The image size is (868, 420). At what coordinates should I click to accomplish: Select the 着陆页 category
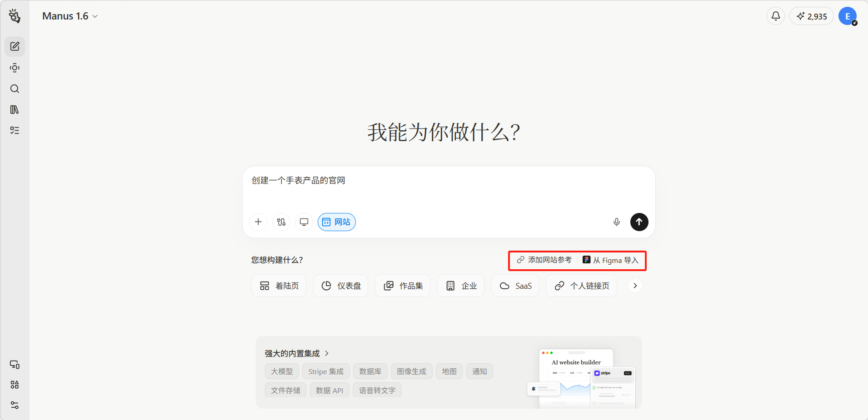point(279,286)
